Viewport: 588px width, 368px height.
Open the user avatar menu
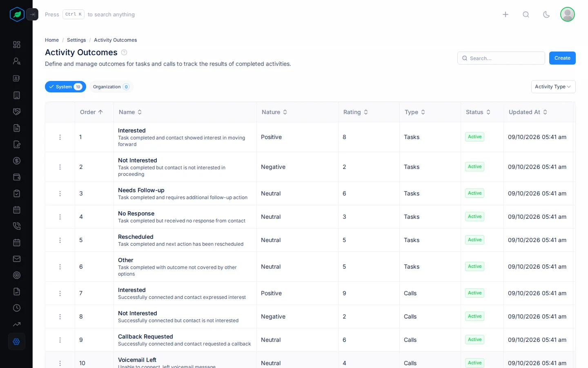[x=568, y=14]
